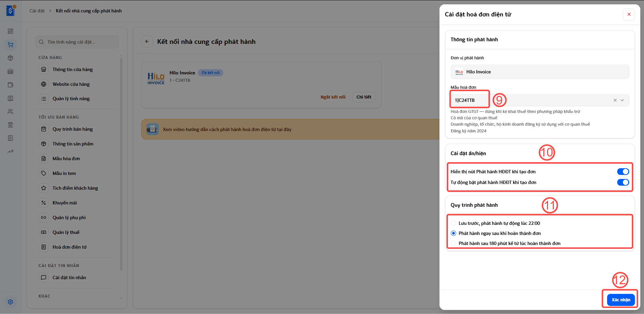Go to Quy trình bán hàng settings
The height and width of the screenshot is (314, 644).
72,129
